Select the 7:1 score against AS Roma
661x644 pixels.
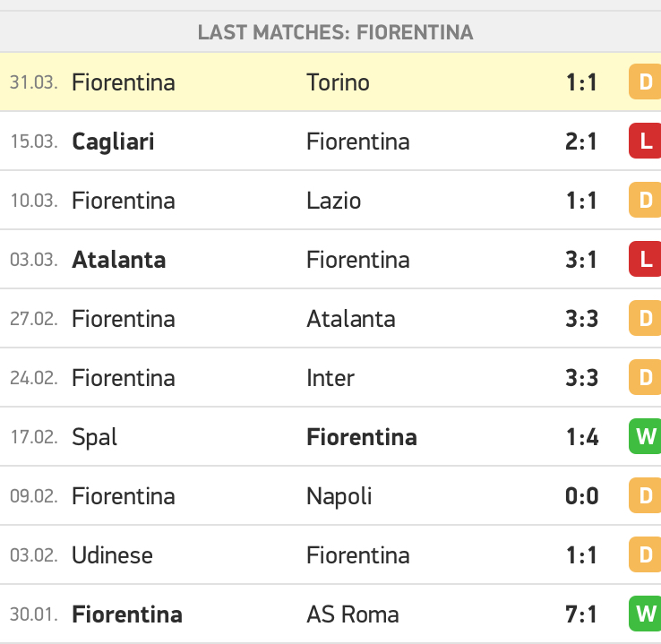pos(581,614)
